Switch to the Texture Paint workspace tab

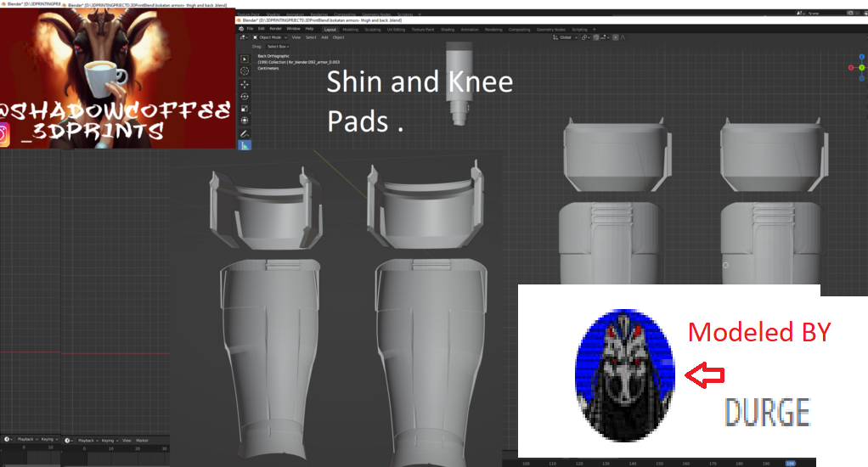coord(423,30)
